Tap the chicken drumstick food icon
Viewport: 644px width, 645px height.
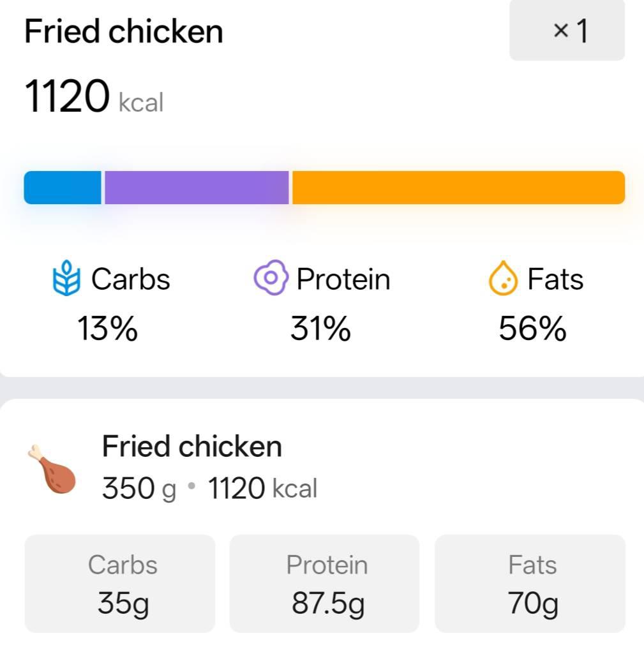(x=52, y=469)
